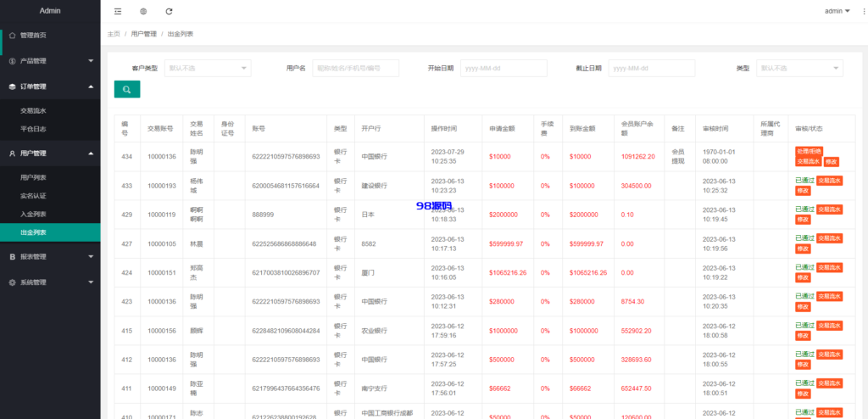
Task: Collapse the 用户管理 menu arrow
Action: click(x=91, y=154)
